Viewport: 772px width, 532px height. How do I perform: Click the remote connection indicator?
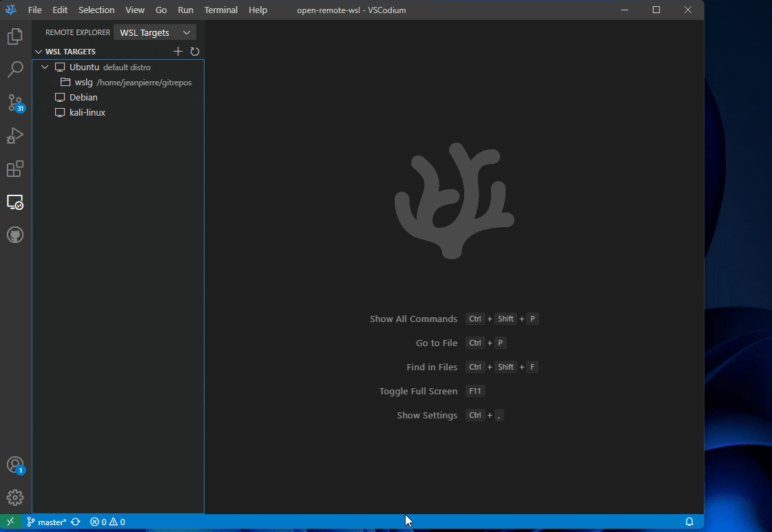tap(10, 522)
